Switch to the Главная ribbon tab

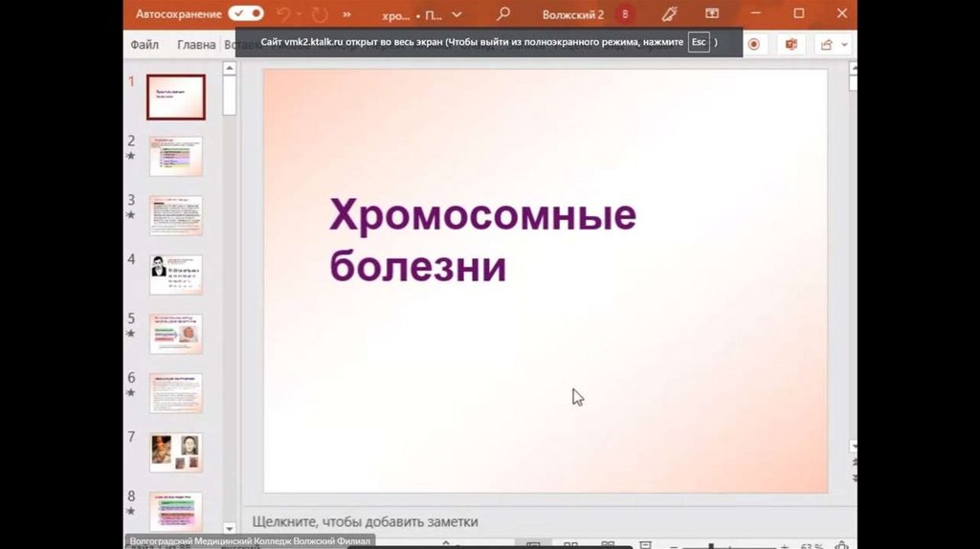point(196,45)
